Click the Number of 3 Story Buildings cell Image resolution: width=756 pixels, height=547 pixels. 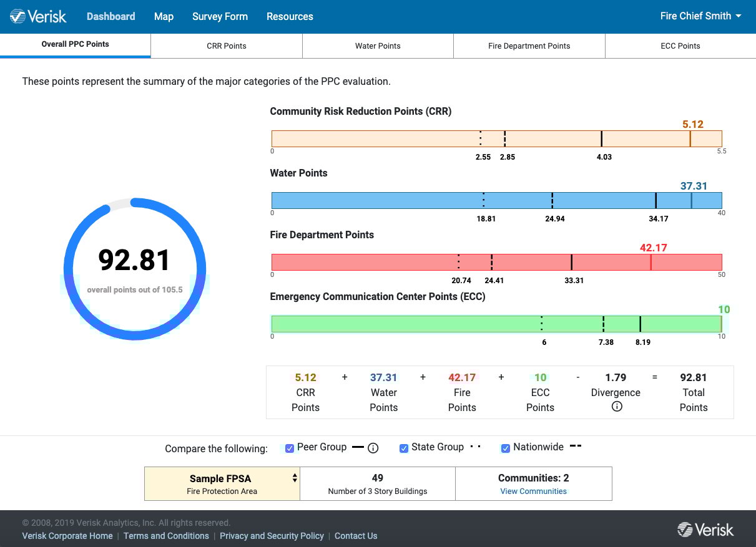pos(377,483)
